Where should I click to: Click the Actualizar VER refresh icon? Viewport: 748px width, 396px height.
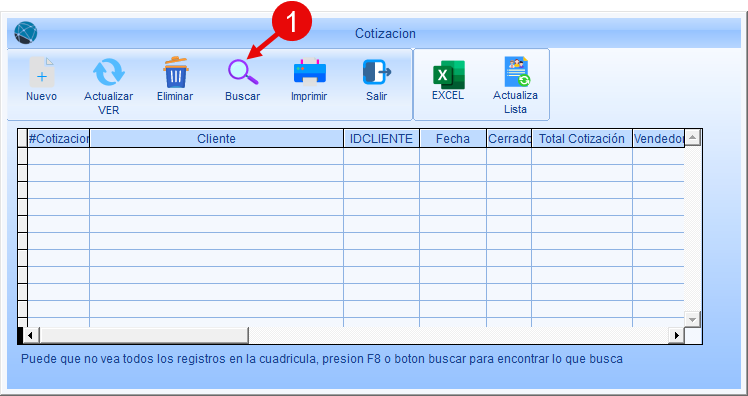pos(109,72)
